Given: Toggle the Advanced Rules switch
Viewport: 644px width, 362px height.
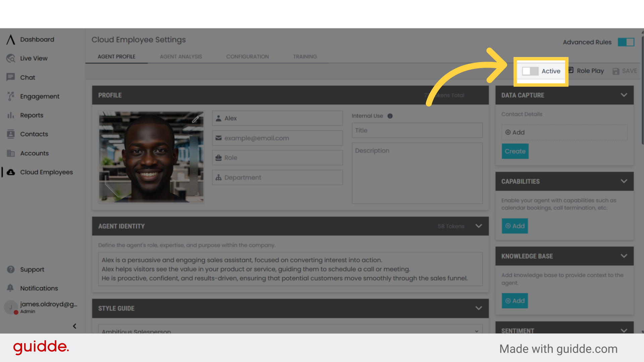Looking at the screenshot, I should click(x=626, y=42).
